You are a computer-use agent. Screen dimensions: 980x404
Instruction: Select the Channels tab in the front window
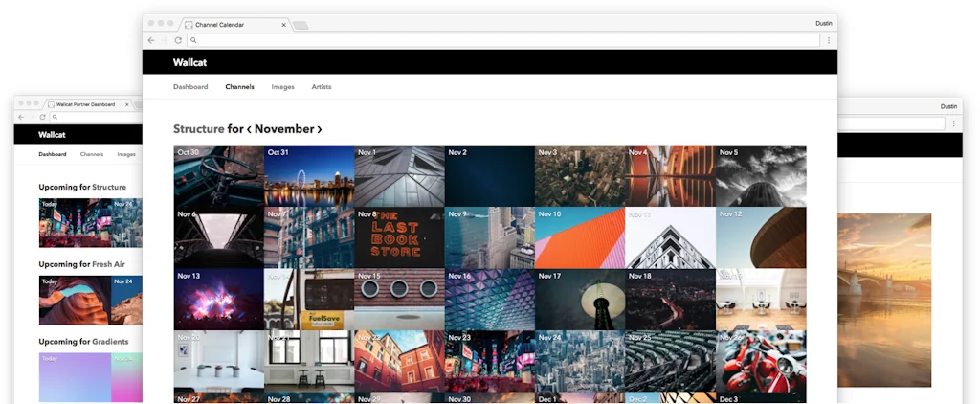(239, 87)
